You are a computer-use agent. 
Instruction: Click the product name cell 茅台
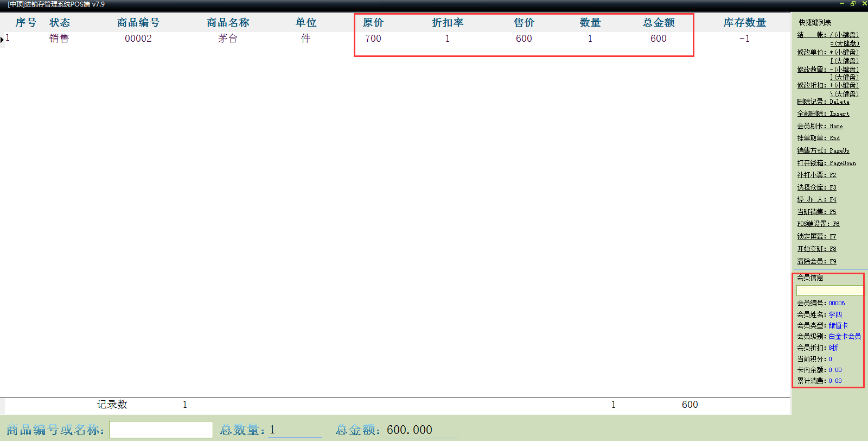[228, 39]
